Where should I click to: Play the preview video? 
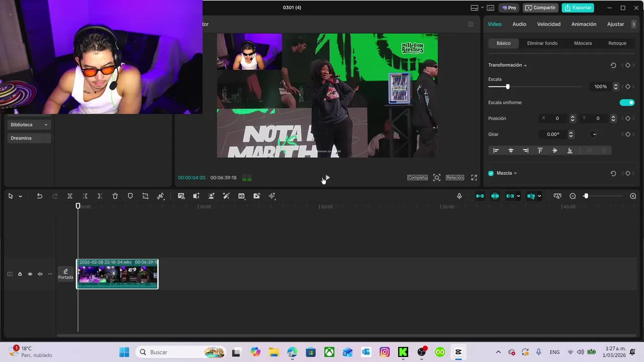327,177
